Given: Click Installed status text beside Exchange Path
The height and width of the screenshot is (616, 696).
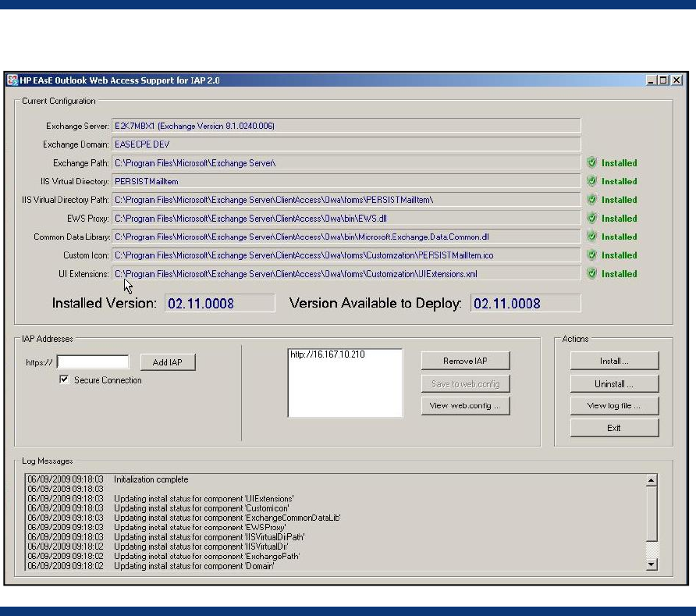Looking at the screenshot, I should coord(620,163).
